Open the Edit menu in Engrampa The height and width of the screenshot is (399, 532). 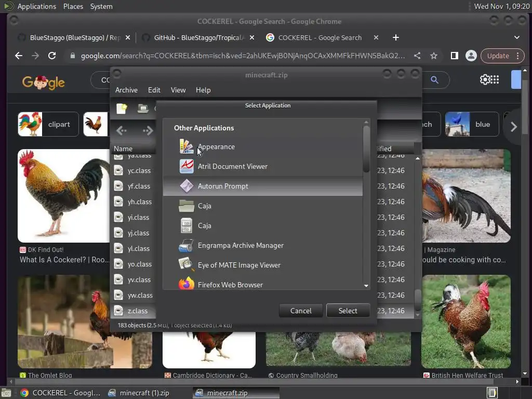coord(154,90)
